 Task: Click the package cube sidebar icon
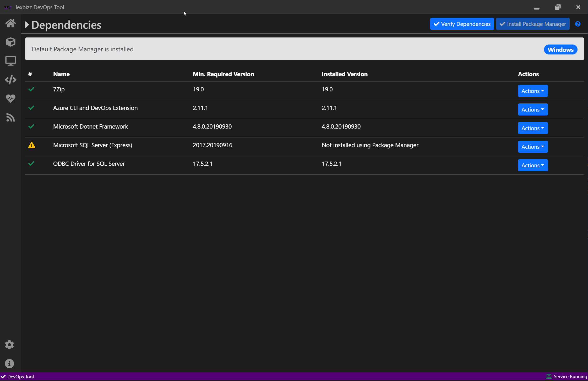(x=10, y=42)
